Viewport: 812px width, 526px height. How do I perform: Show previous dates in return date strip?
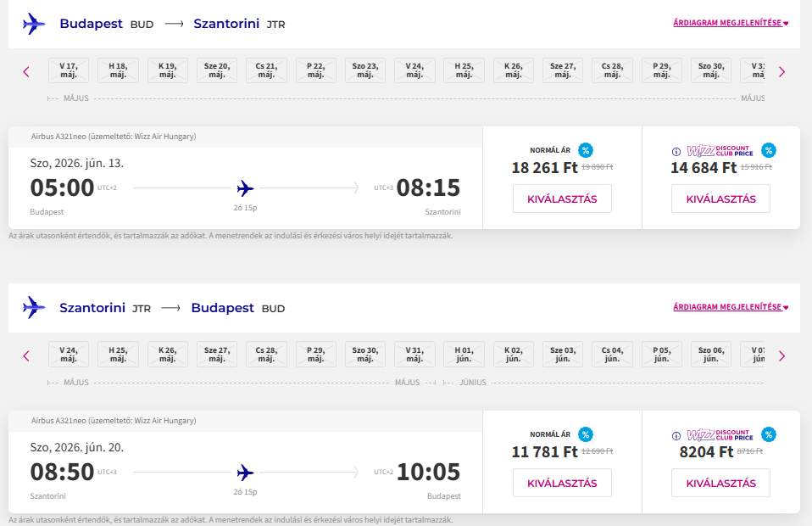click(26, 355)
